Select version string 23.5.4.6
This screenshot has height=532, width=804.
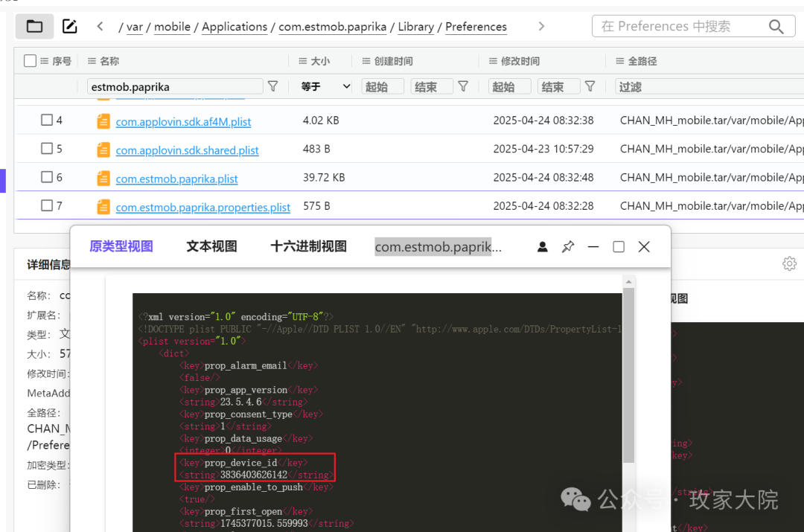241,402
